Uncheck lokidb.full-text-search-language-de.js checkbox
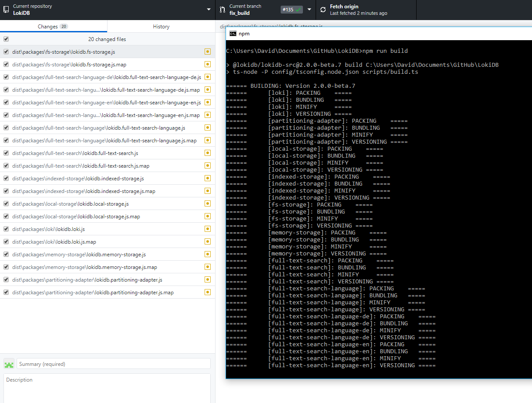Image resolution: width=532 pixels, height=403 pixels. click(x=6, y=77)
